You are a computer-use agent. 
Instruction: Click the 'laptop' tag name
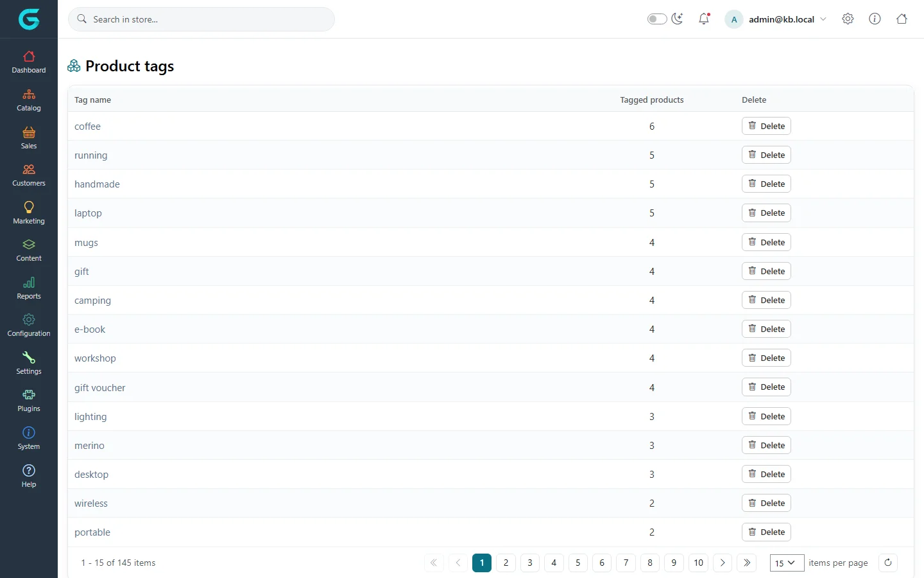click(88, 213)
